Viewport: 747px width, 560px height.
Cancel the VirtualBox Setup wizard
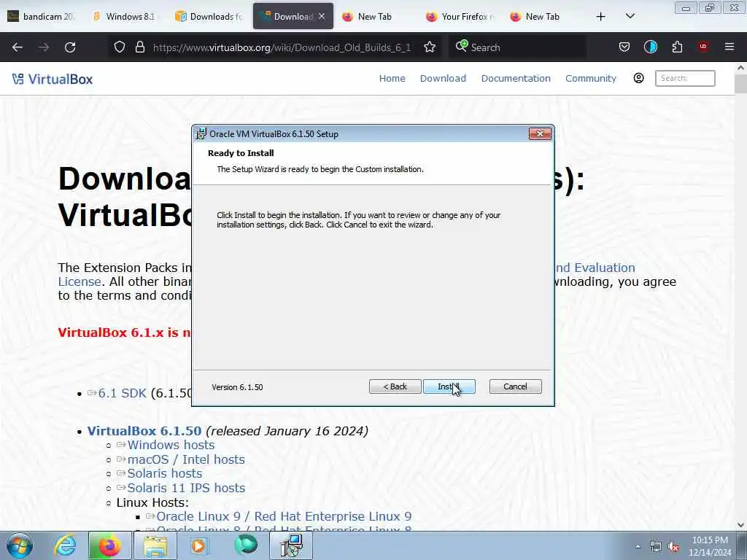coord(515,386)
